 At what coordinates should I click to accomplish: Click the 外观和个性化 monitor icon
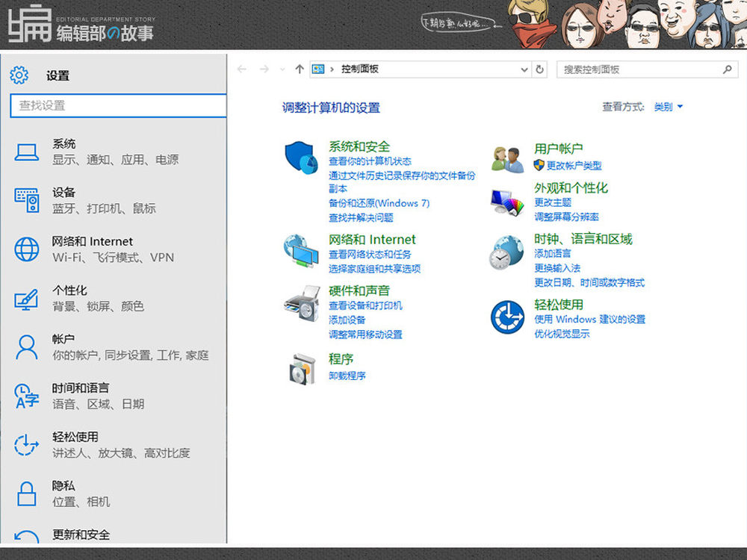[x=507, y=202]
